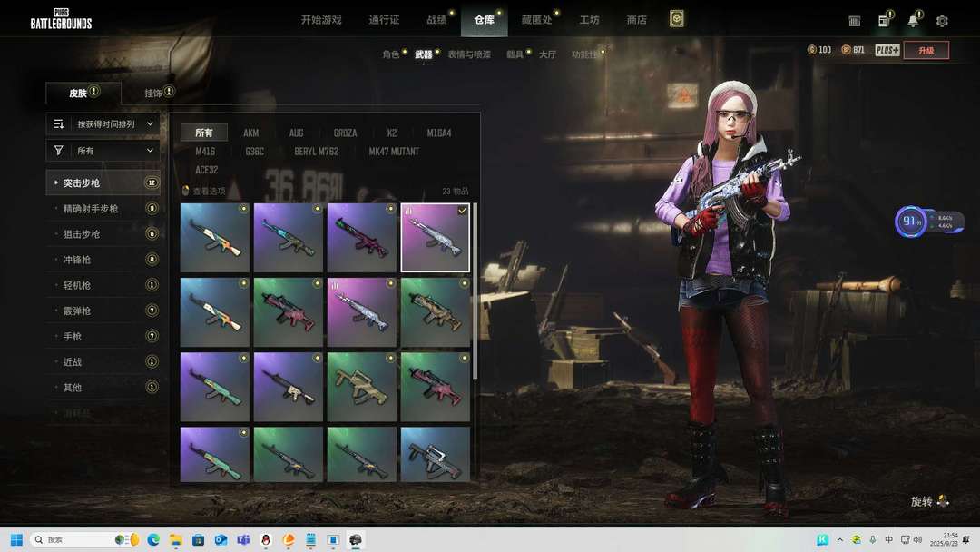
Task: Open the 藏匿处 tab
Action: click(537, 20)
